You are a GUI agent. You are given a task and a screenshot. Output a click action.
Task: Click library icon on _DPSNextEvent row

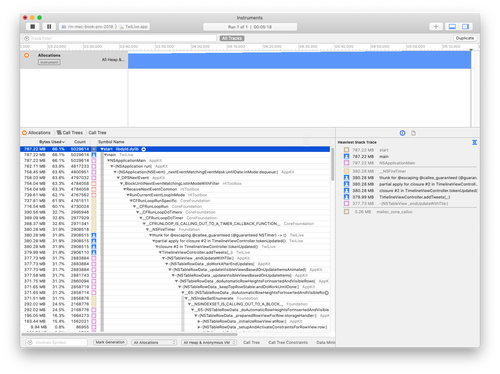[94, 178]
